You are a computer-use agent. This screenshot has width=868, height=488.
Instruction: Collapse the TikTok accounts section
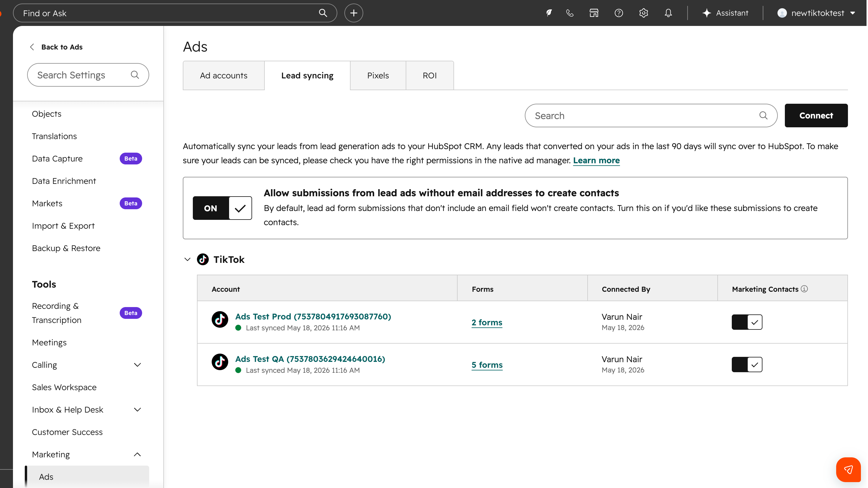[x=187, y=259]
